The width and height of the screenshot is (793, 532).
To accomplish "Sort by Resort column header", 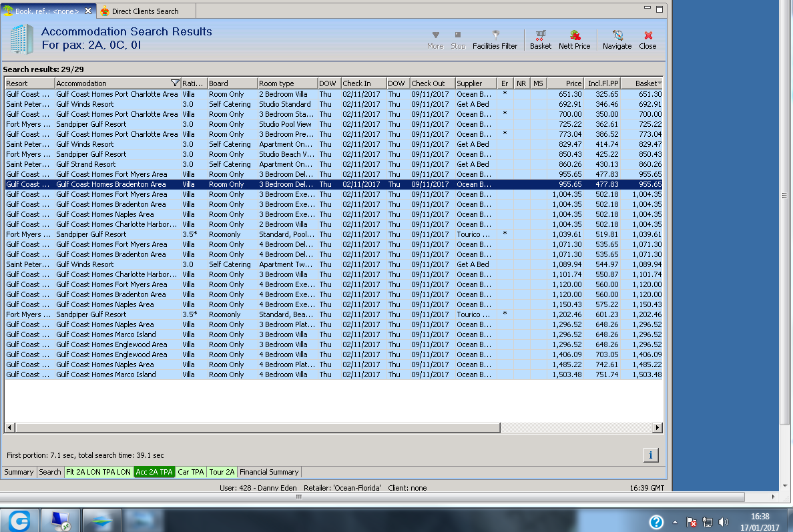I will click(x=29, y=83).
